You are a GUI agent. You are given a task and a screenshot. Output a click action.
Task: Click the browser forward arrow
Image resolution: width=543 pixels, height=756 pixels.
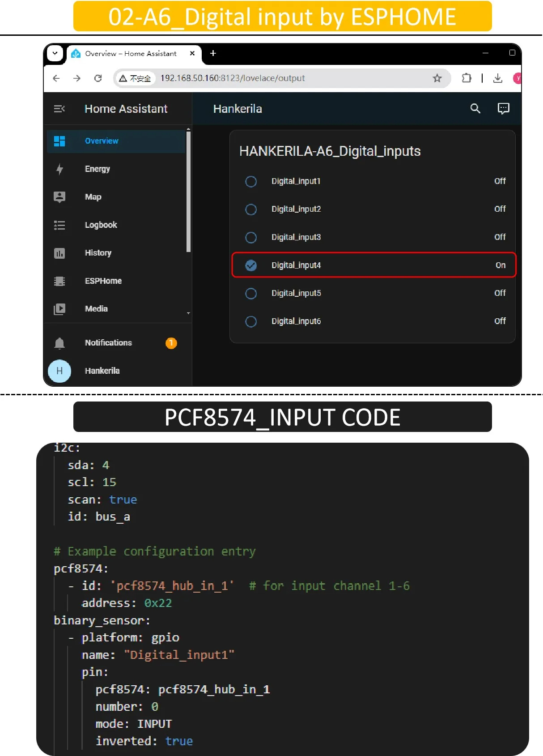pos(77,78)
